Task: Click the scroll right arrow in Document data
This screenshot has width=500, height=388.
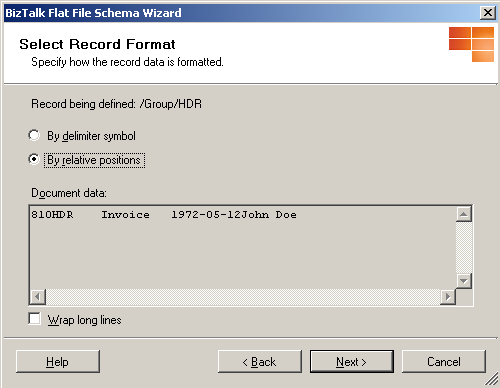Action: [448, 297]
